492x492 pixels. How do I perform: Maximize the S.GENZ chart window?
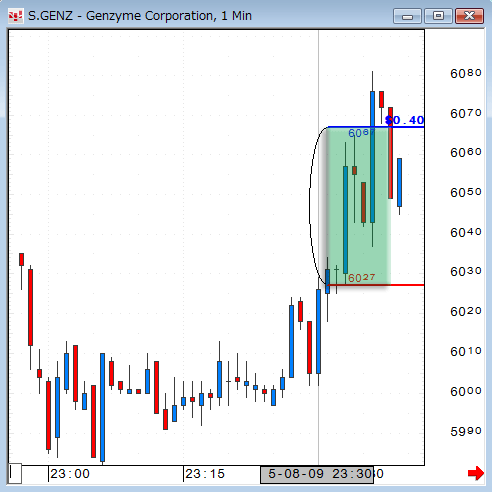pyautogui.click(x=438, y=16)
